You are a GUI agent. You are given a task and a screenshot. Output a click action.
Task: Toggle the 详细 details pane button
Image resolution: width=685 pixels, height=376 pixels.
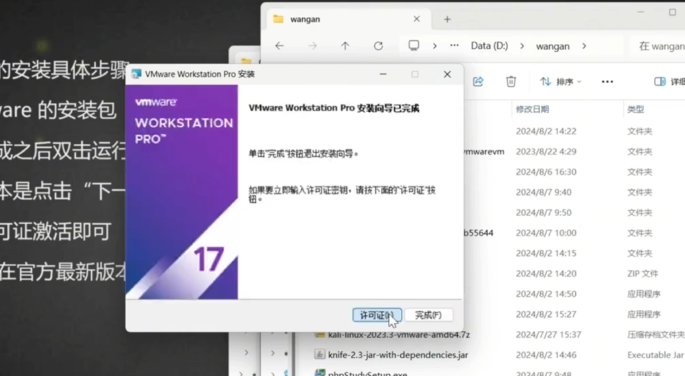click(669, 82)
